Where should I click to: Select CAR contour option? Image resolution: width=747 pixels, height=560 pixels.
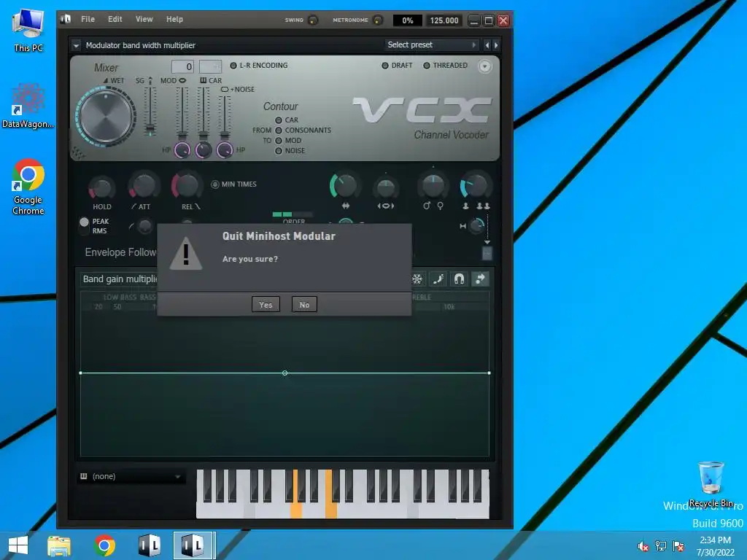tap(279, 120)
